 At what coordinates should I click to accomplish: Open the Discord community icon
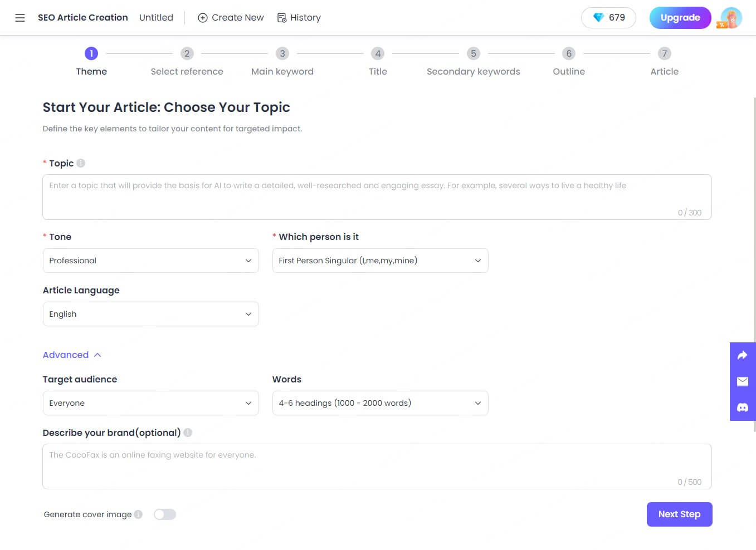[742, 407]
